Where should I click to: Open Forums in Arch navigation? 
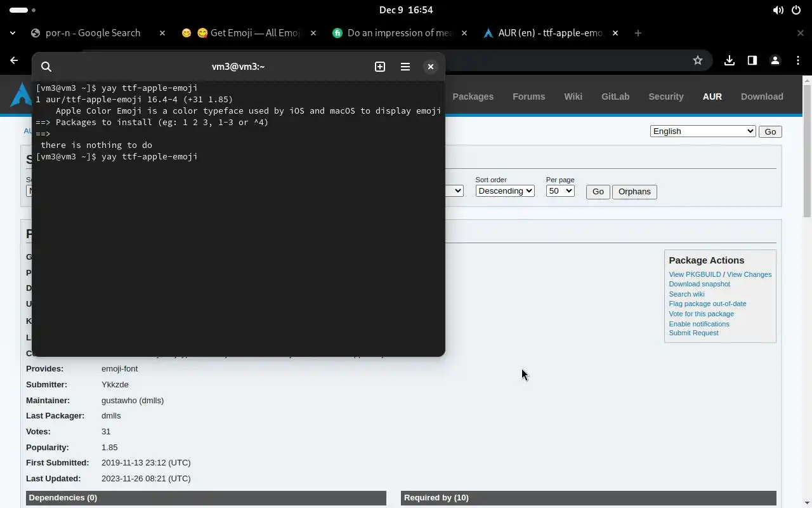point(528,97)
